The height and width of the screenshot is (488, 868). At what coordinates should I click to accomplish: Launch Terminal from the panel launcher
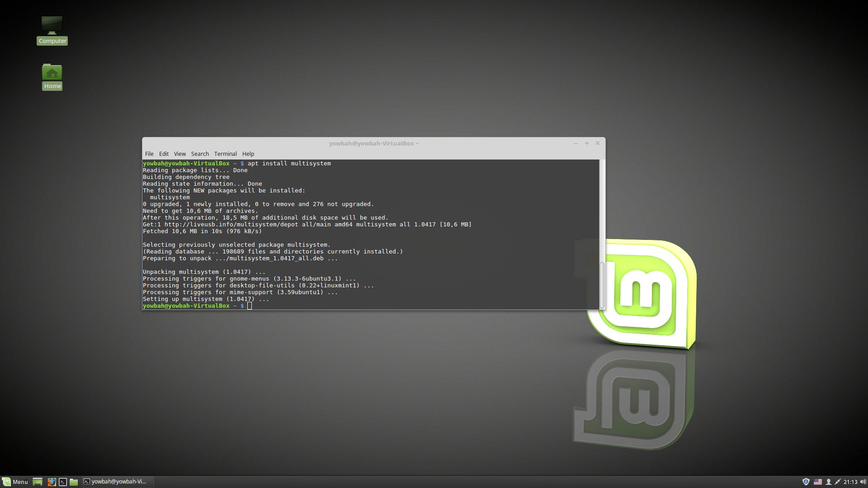pyautogui.click(x=63, y=482)
